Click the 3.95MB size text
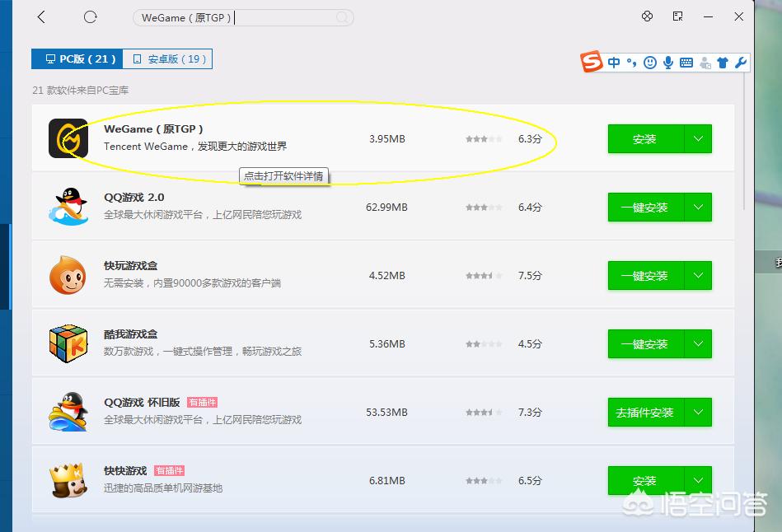 tap(387, 138)
